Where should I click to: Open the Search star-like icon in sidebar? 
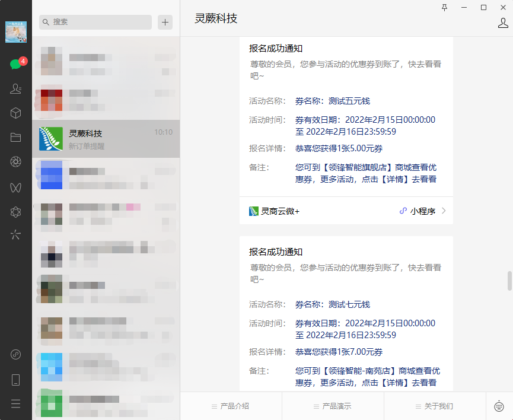tap(15, 234)
